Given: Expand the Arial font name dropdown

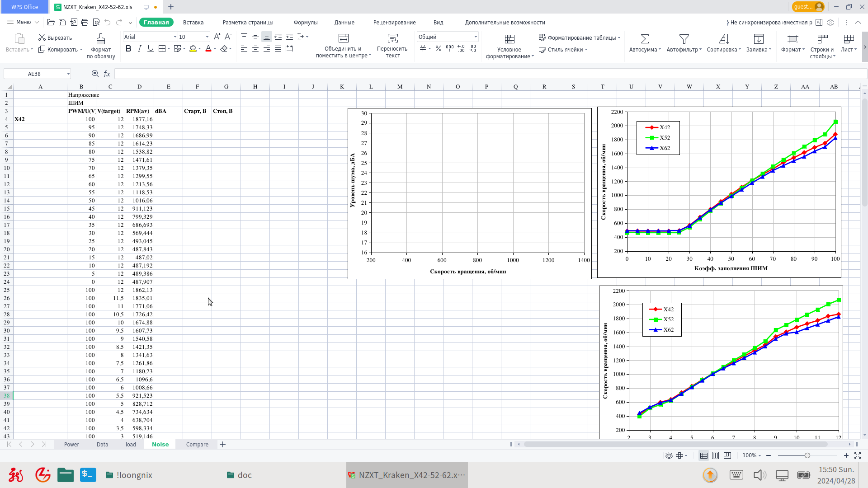Looking at the screenshot, I should point(175,37).
